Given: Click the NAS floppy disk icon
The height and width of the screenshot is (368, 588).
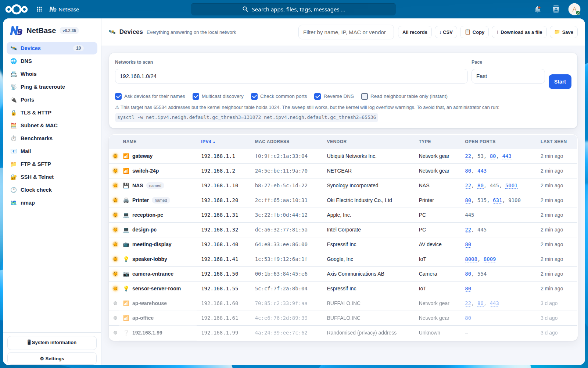Looking at the screenshot, I should (126, 185).
